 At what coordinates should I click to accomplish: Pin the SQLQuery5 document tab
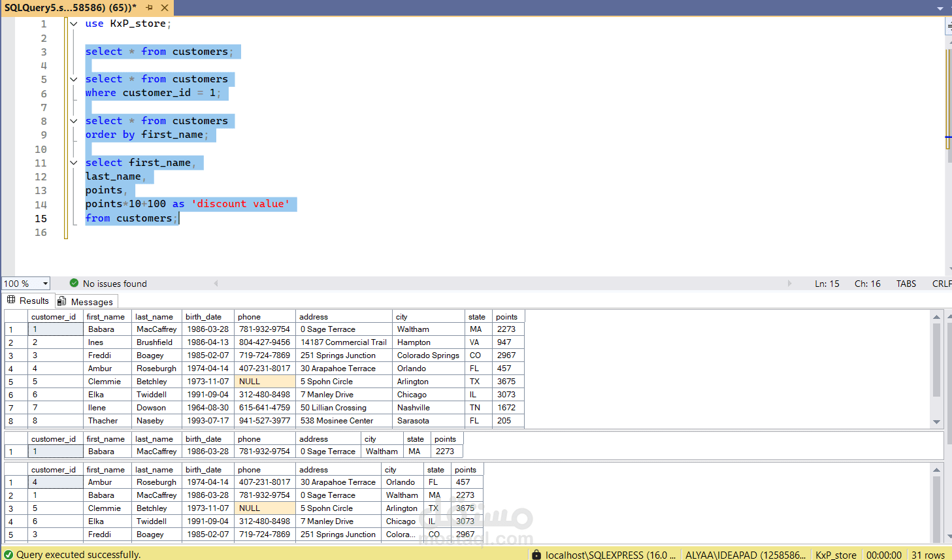tap(150, 8)
